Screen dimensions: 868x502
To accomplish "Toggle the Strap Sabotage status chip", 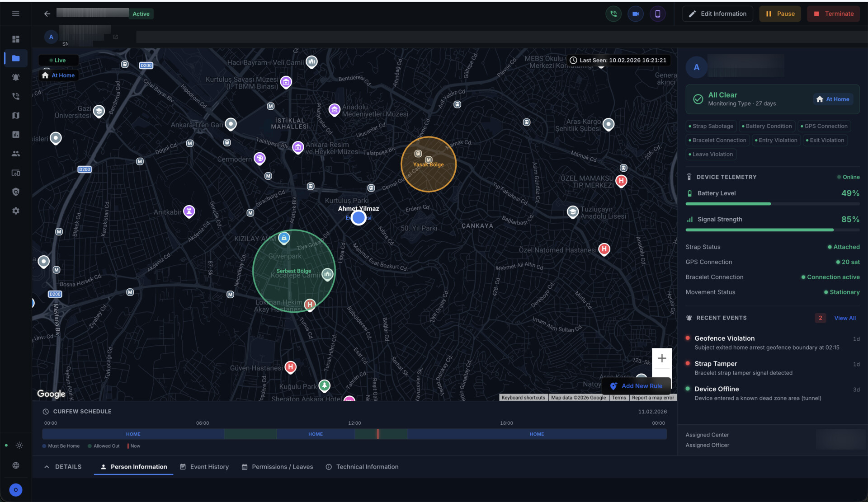I will 711,126.
